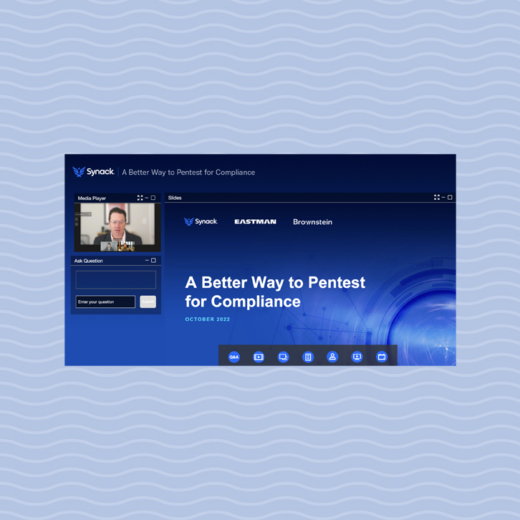Open the media player widget icon
This screenshot has width=520, height=520.
click(x=259, y=357)
